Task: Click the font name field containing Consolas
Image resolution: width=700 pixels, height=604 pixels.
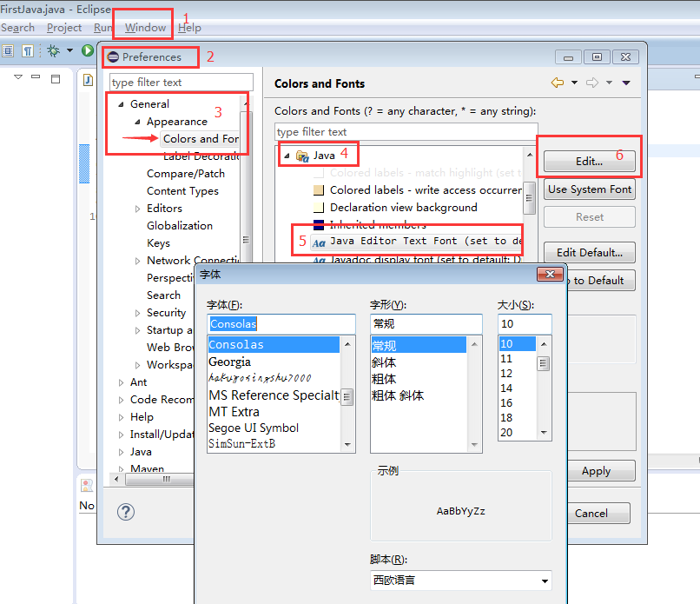Action: coord(281,324)
